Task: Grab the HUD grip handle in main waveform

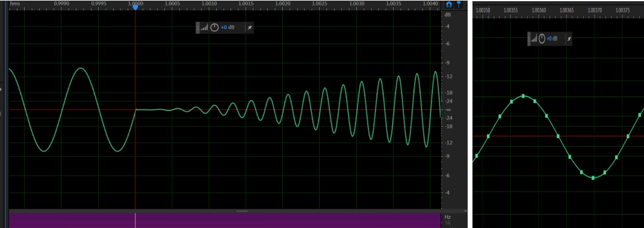Action: [x=197, y=28]
